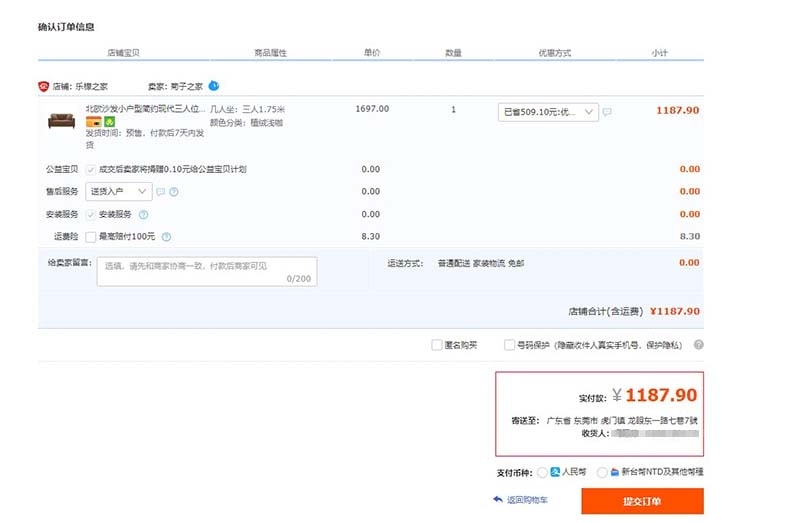Click the blue icon beside 新台币NTD option
800x523 pixels.
coord(615,472)
